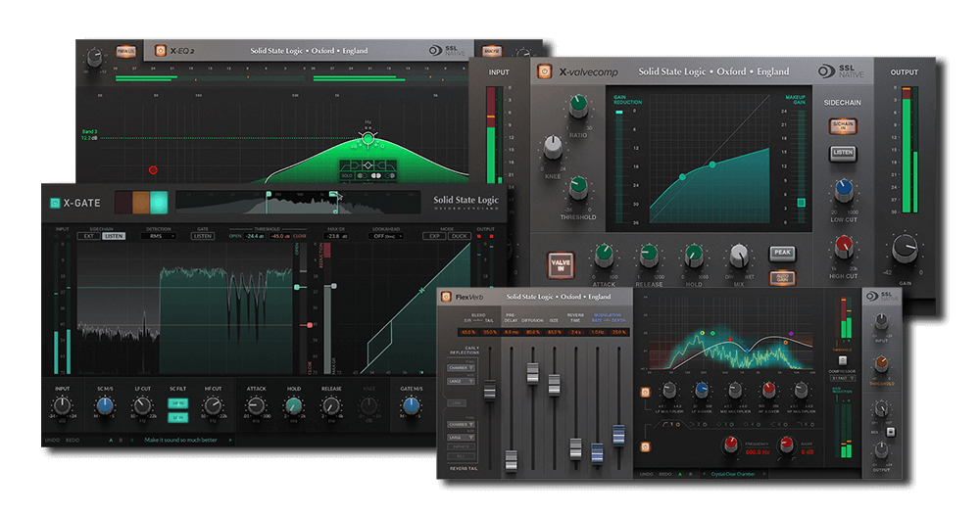The image size is (980, 515).
Task: Toggle the Peak button in X-valvecomp
Action: (782, 253)
